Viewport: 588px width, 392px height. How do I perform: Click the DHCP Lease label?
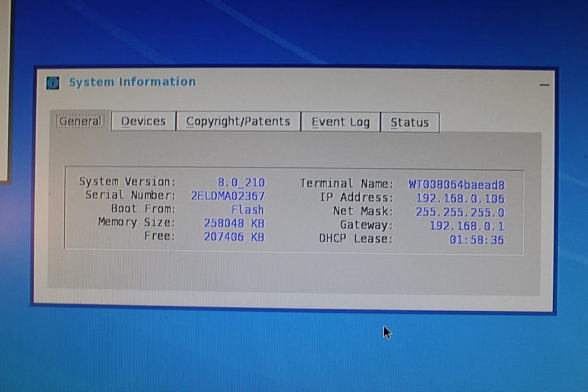355,239
